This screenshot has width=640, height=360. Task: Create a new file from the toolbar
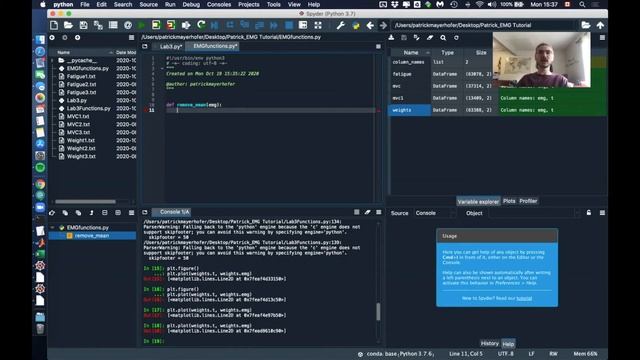click(54, 25)
